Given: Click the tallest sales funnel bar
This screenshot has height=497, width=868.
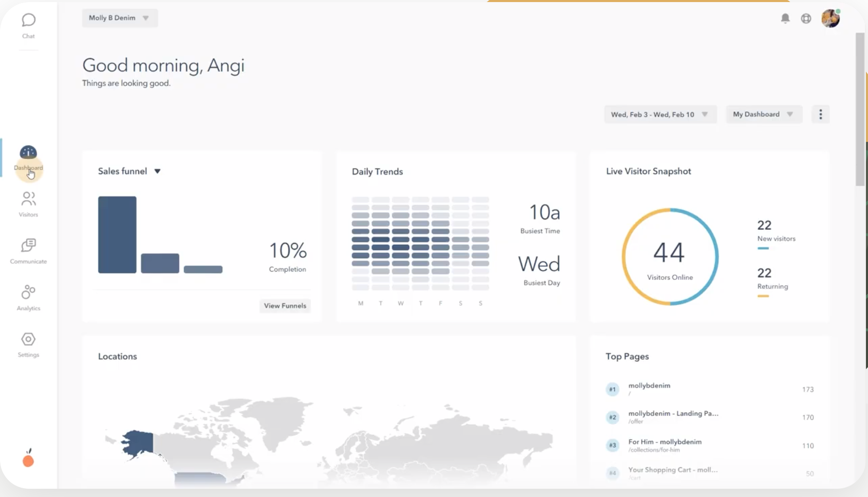Looking at the screenshot, I should coord(118,235).
